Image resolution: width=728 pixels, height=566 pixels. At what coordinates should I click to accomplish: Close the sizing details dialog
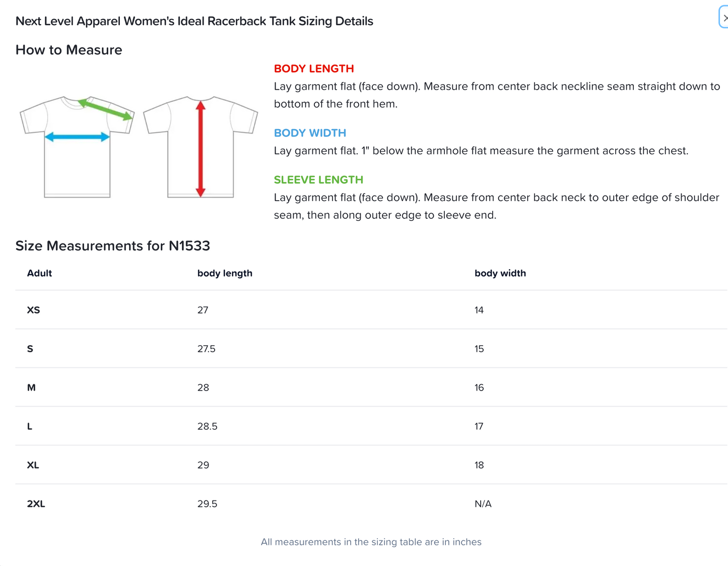coord(724,18)
